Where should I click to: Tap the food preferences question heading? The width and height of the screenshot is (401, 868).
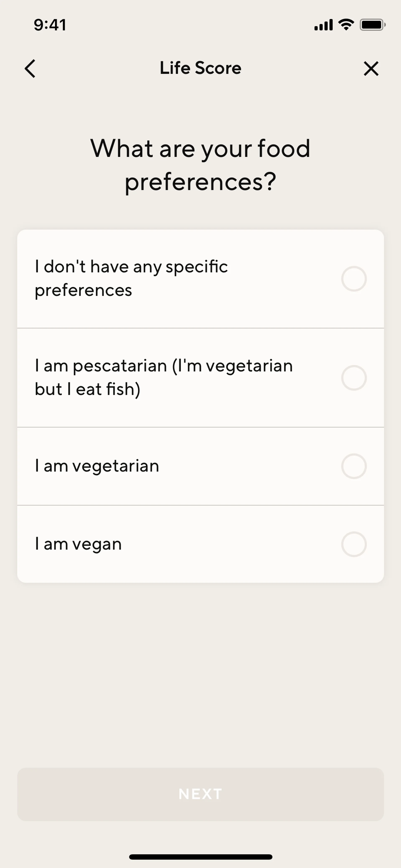coord(200,165)
